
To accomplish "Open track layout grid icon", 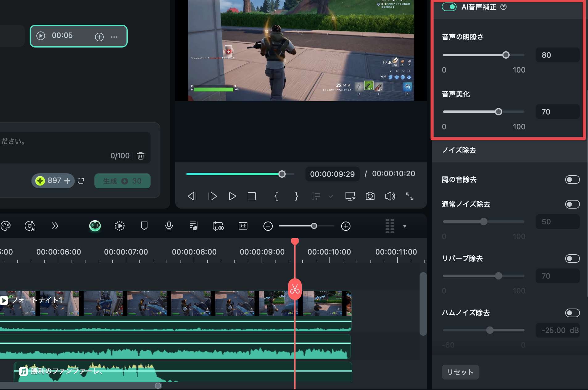I will point(390,226).
